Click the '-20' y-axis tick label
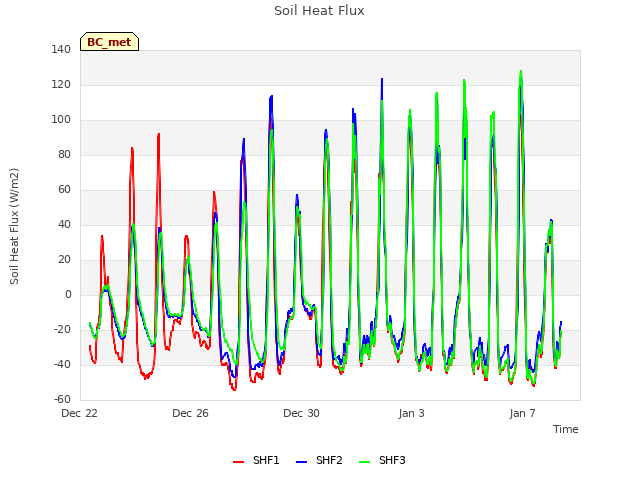This screenshot has width=640, height=480. click(62, 329)
